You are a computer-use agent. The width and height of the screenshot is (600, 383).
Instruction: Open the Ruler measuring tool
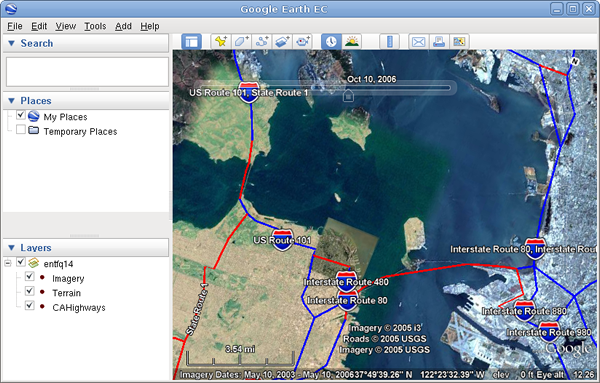(390, 41)
